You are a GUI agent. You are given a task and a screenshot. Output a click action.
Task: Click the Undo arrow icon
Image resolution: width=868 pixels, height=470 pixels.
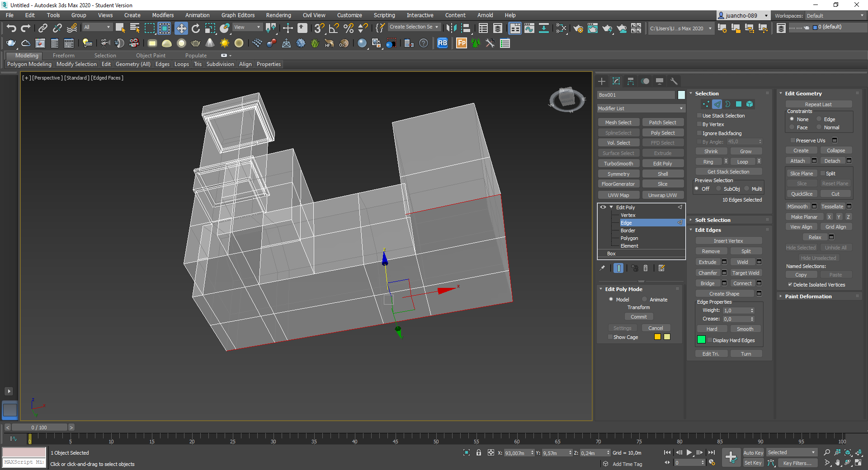click(11, 28)
